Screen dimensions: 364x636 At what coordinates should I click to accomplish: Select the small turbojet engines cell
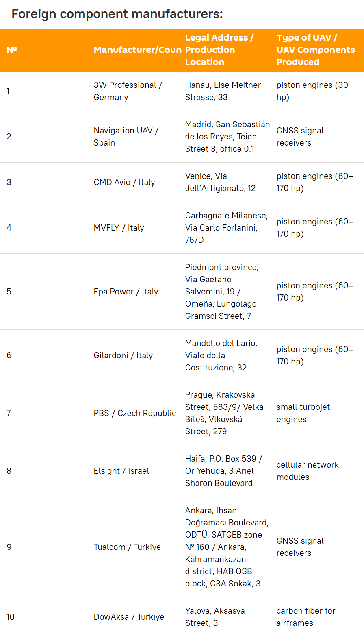coord(303,413)
